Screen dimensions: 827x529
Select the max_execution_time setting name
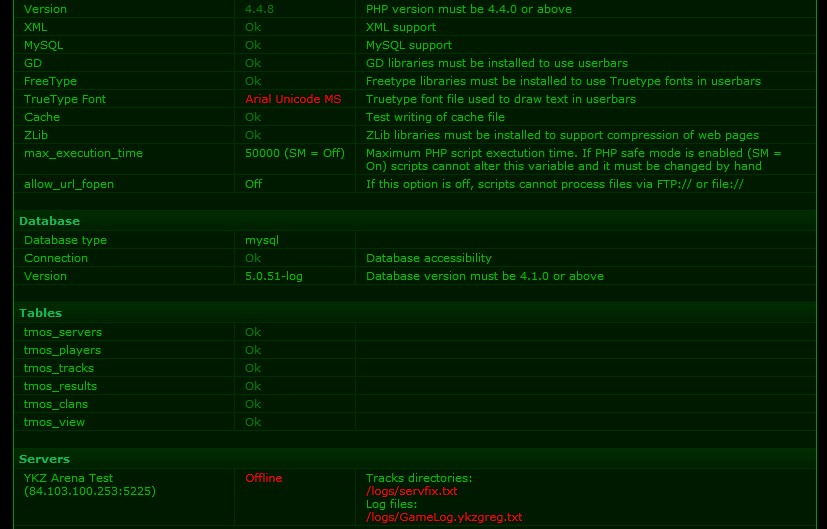click(83, 153)
